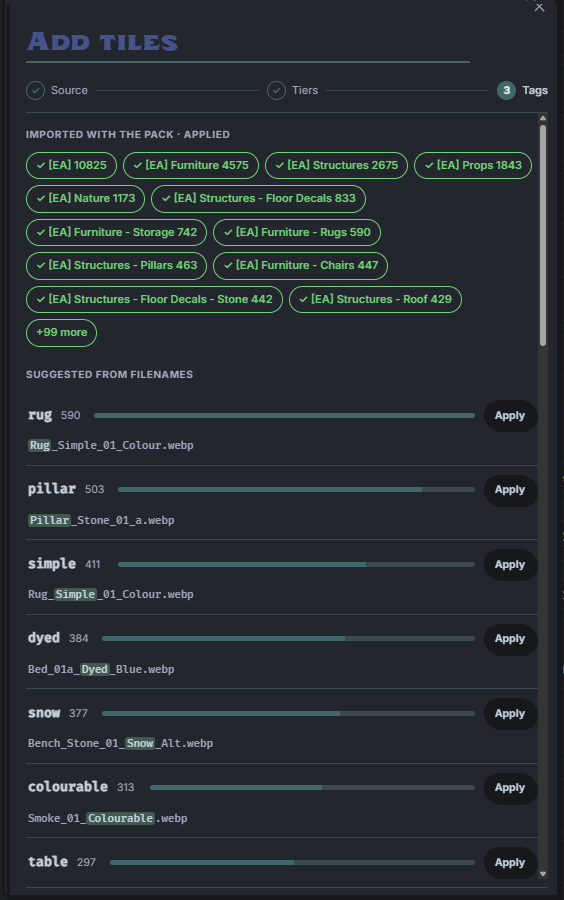Screen dimensions: 564x900
Task: Apply the simple suggested tag
Action: pos(510,565)
